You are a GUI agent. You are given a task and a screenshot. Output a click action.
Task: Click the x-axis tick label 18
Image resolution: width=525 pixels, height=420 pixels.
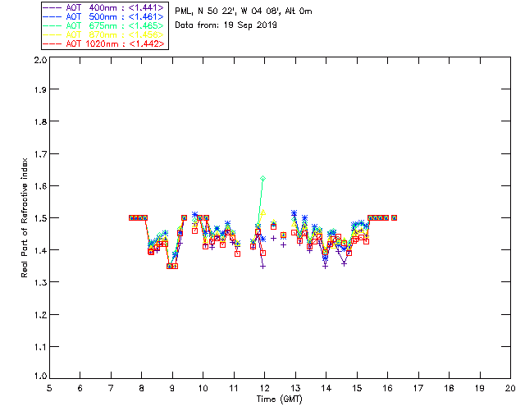[449, 388]
